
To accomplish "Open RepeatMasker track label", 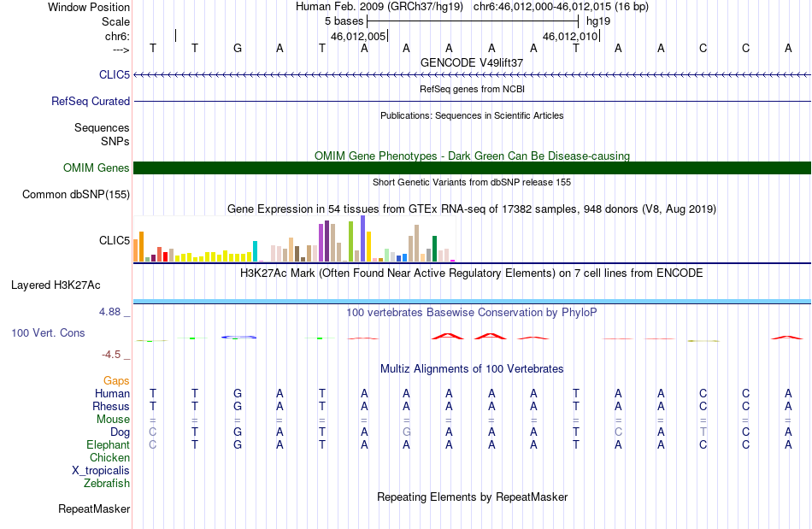I will point(94,509).
